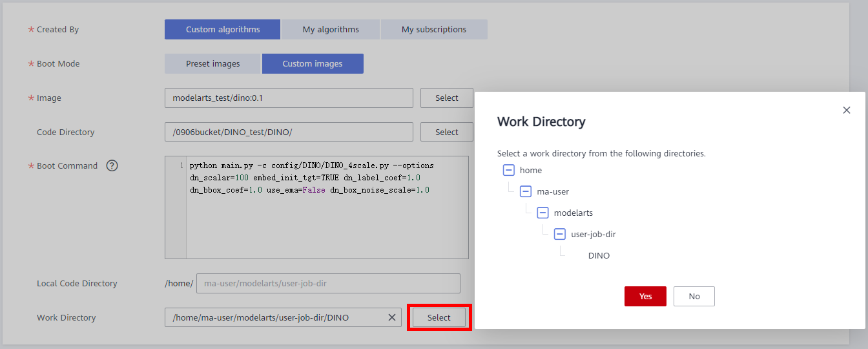
Task: Clear the Work Directory field with X icon
Action: [x=391, y=317]
